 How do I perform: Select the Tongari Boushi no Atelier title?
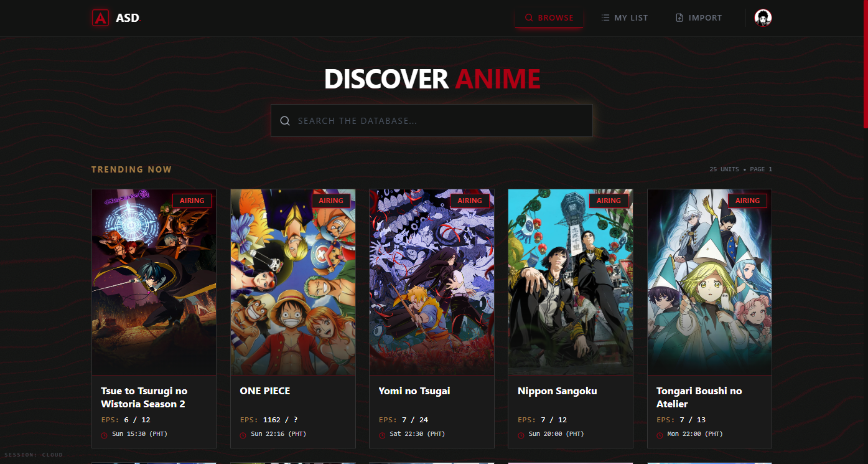(699, 397)
